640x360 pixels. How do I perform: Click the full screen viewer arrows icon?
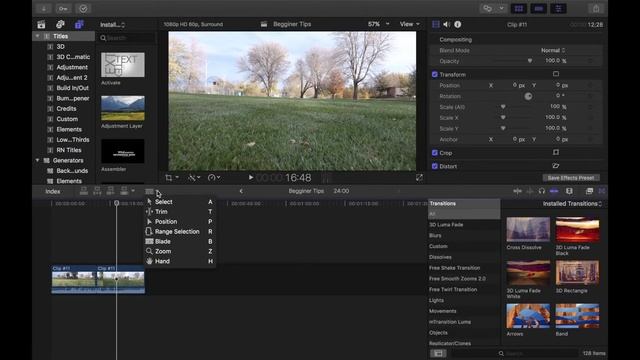point(419,178)
